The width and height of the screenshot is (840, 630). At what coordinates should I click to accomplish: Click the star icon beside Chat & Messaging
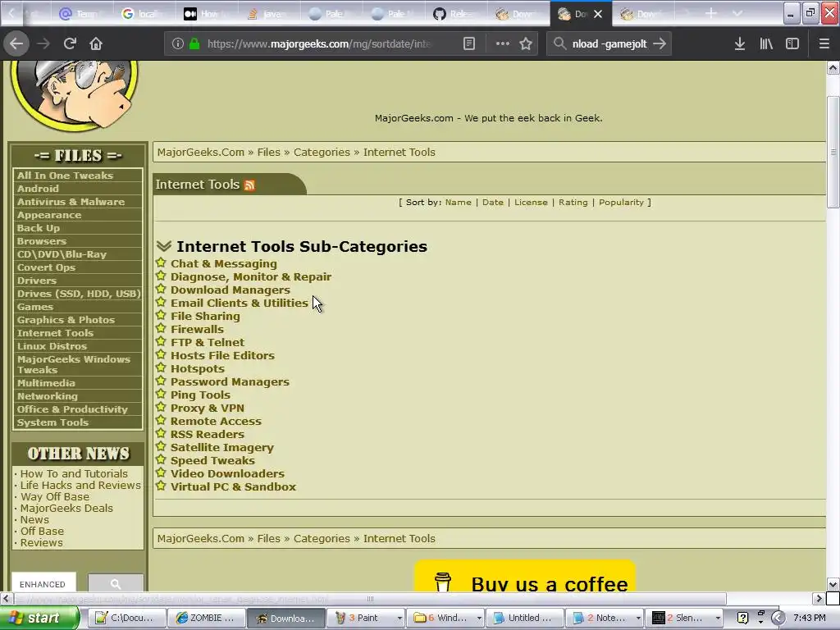pyautogui.click(x=161, y=262)
